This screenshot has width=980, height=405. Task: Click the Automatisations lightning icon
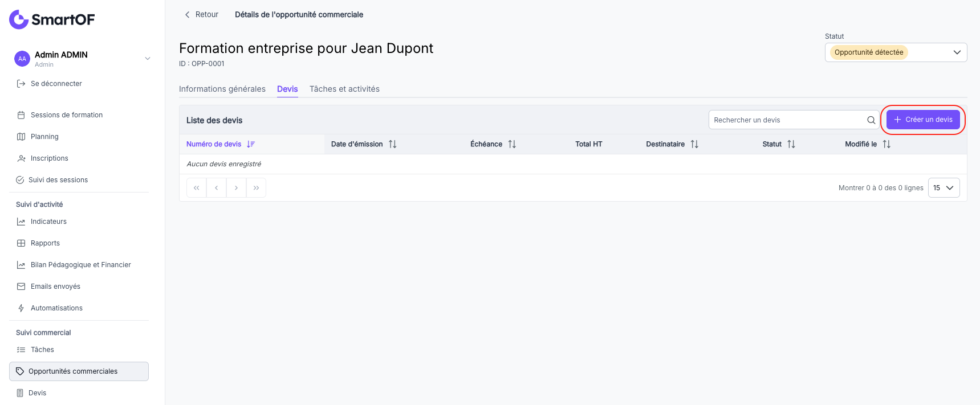[x=21, y=308]
